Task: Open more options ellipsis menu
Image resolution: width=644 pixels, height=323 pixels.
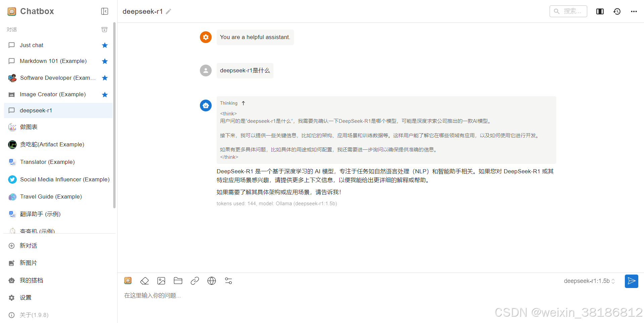Action: coord(634,11)
